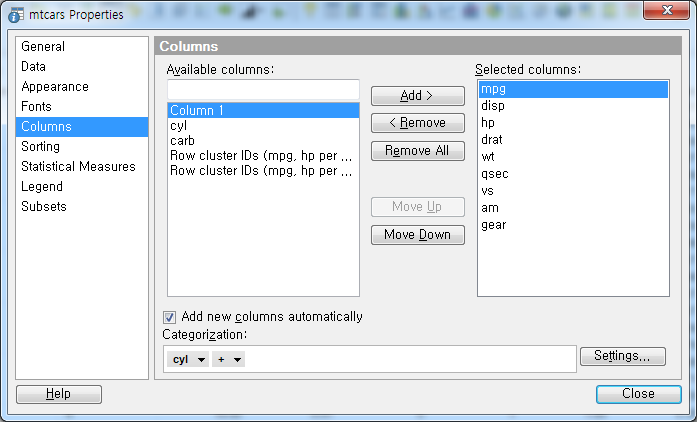
Task: Select the Legend category
Action: click(x=42, y=187)
